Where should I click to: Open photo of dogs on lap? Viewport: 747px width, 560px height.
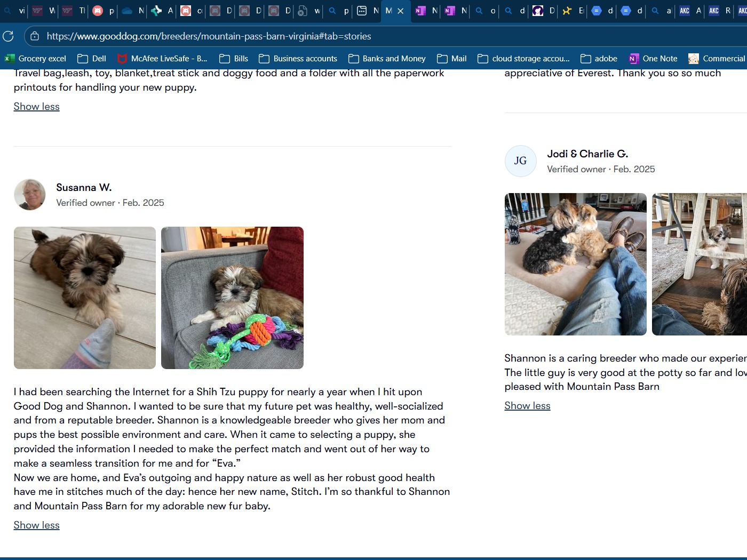(x=576, y=264)
